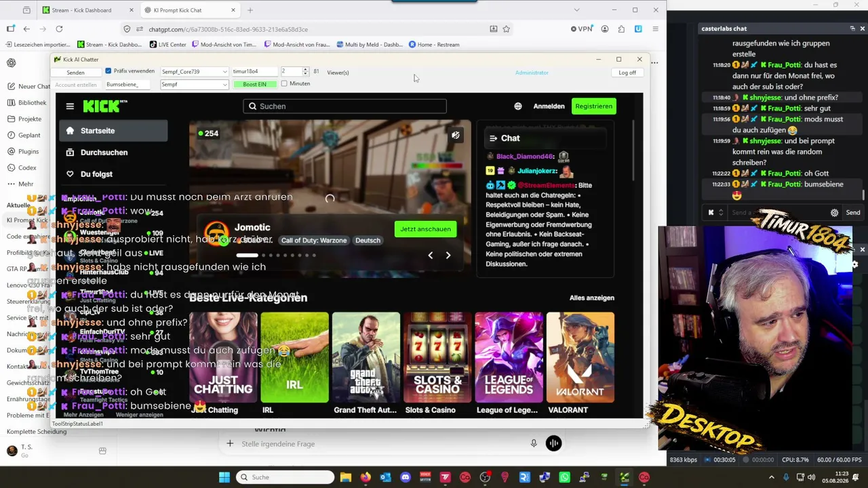
Task: Open platform selector in casterlabs chat input
Action: tap(715, 213)
